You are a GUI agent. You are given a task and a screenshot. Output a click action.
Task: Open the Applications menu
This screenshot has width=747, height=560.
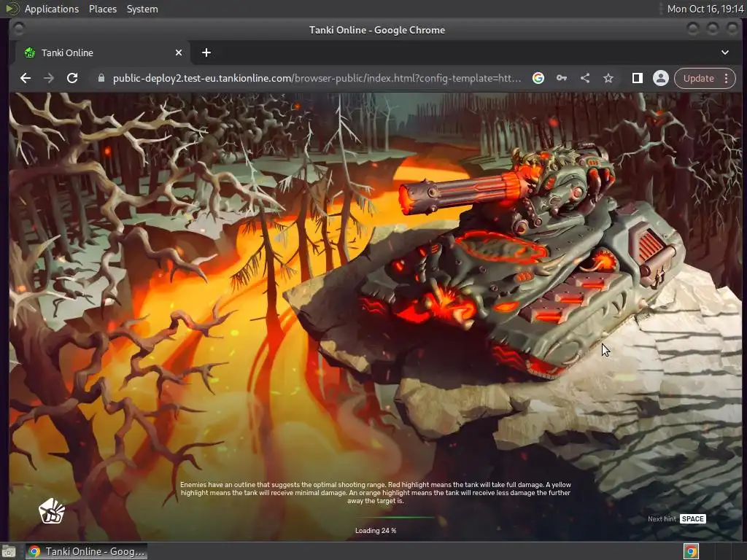pyautogui.click(x=52, y=9)
